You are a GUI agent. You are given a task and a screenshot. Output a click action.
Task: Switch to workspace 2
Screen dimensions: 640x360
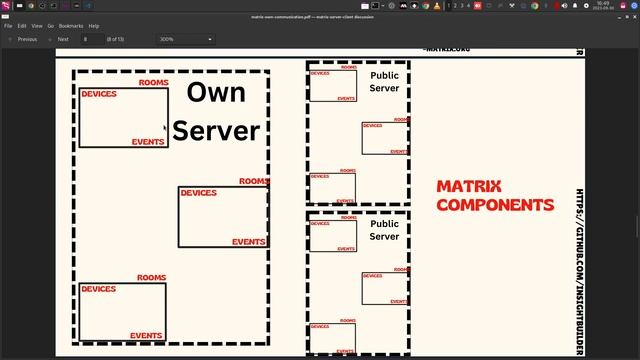pos(456,6)
